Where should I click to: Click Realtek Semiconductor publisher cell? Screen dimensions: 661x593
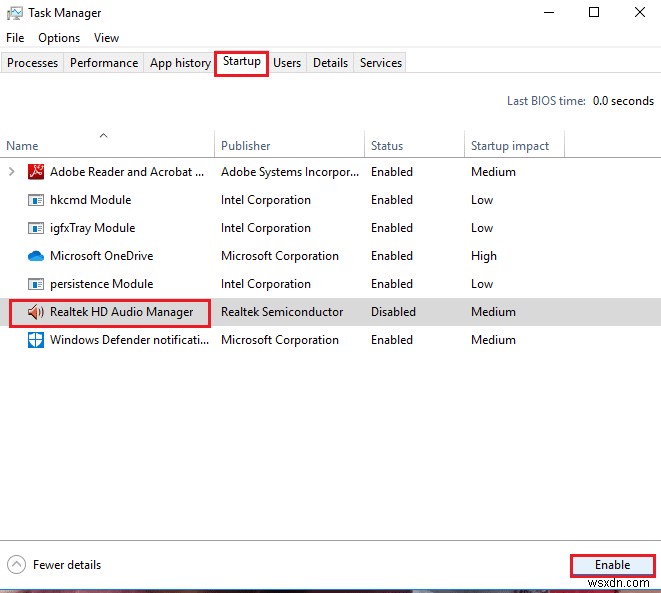click(x=282, y=312)
